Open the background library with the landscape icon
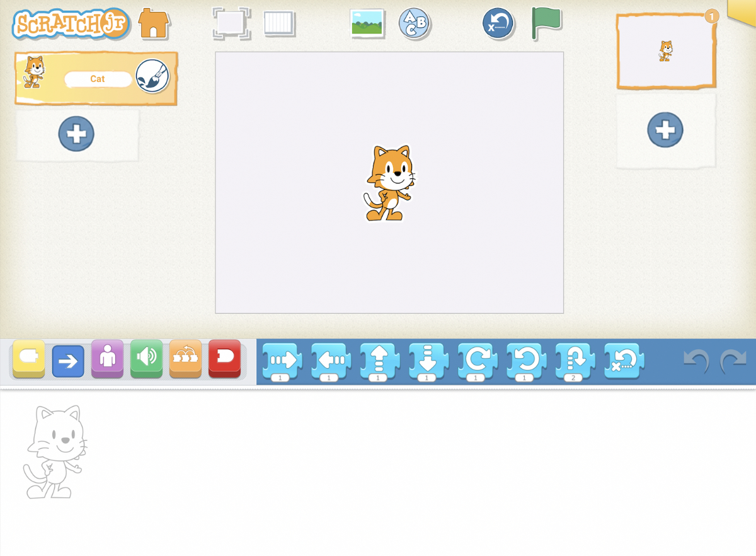This screenshot has height=556, width=756. coord(368,23)
